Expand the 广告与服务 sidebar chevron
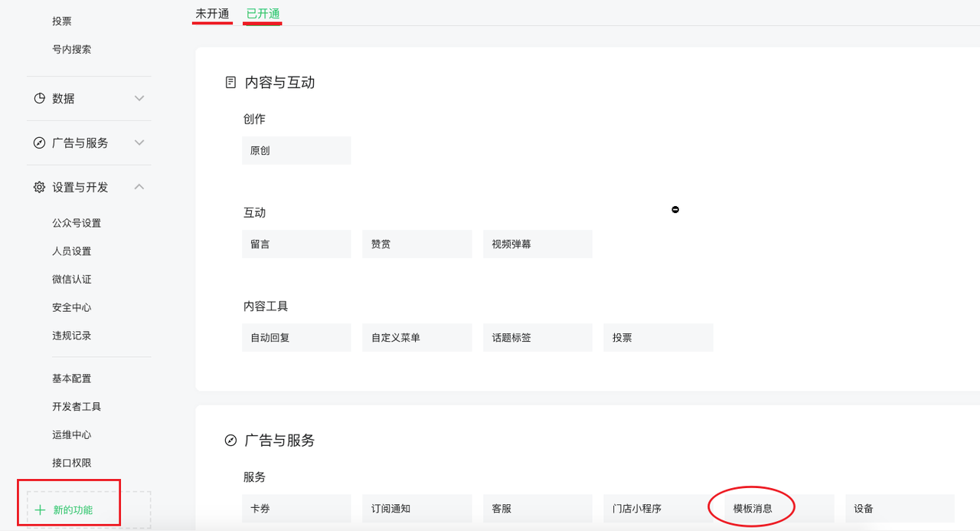 click(139, 143)
